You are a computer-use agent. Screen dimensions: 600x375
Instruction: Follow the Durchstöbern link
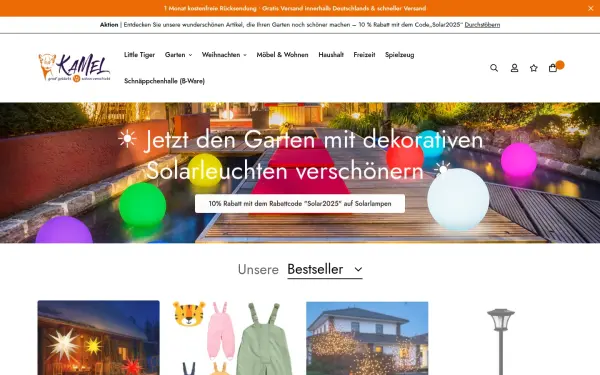pyautogui.click(x=482, y=24)
